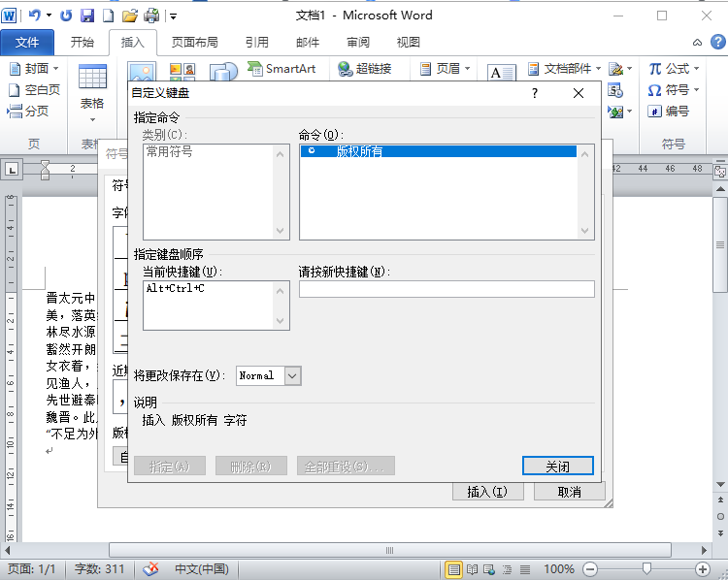Click the zoom out minus button
Image resolution: width=728 pixels, height=580 pixels.
590,569
